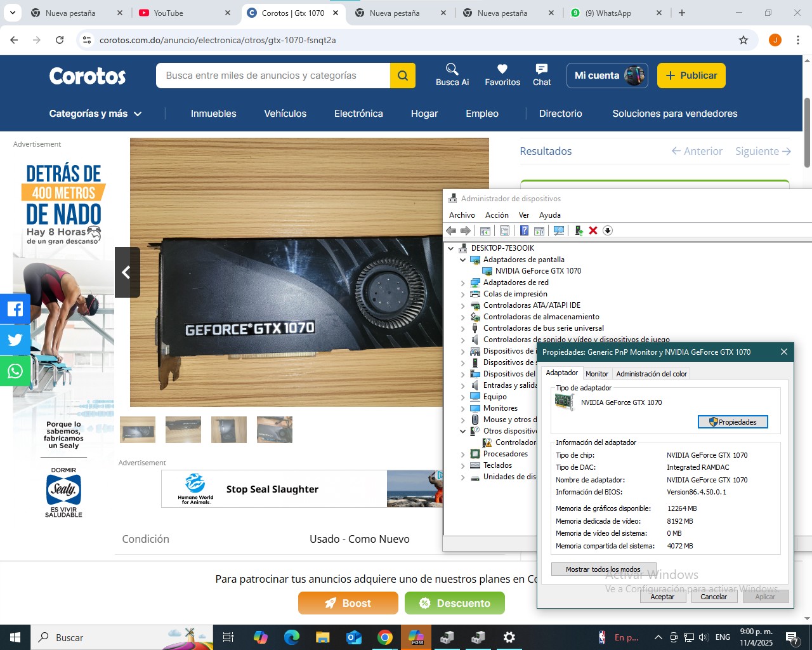
Task: Switch to Monitor tab in Propiedades dialog
Action: click(x=597, y=374)
